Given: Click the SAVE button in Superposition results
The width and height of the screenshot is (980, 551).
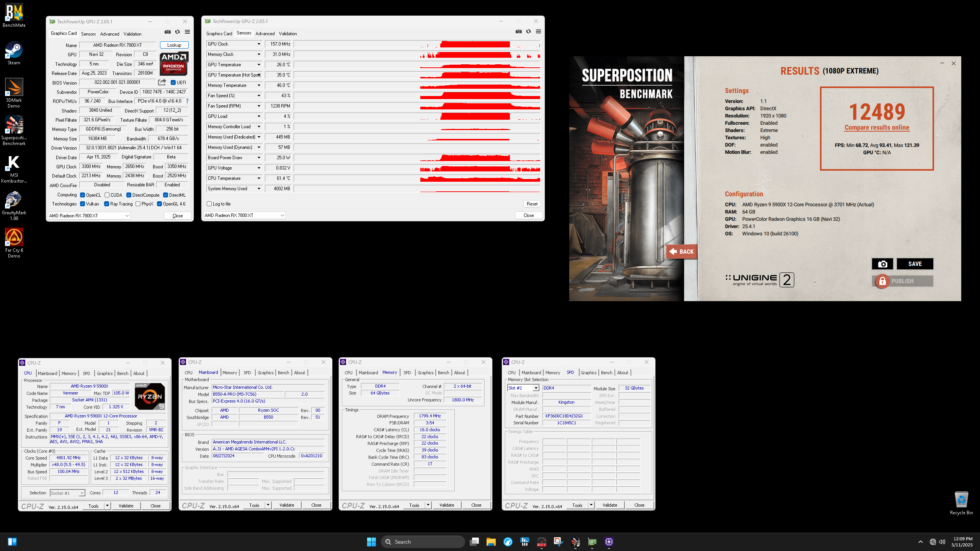Looking at the screenshot, I should point(915,264).
